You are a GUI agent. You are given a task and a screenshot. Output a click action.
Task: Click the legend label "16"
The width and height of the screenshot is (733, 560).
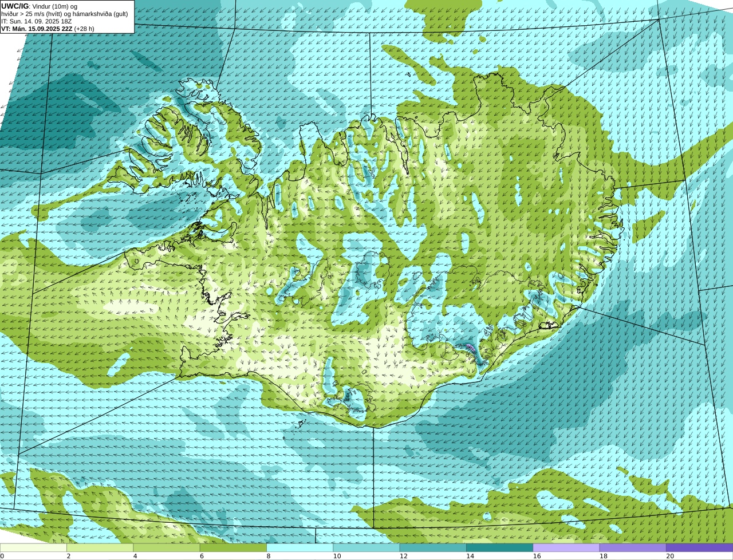point(537,556)
